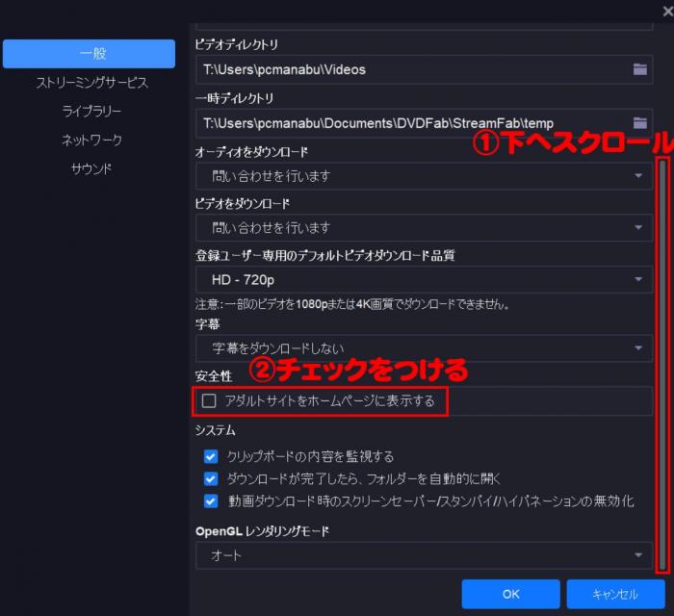The height and width of the screenshot is (616, 674).
Task: Click the 登録ユーザー専用のデフォルトビデオダウンロード品質 label
Action: [x=325, y=256]
